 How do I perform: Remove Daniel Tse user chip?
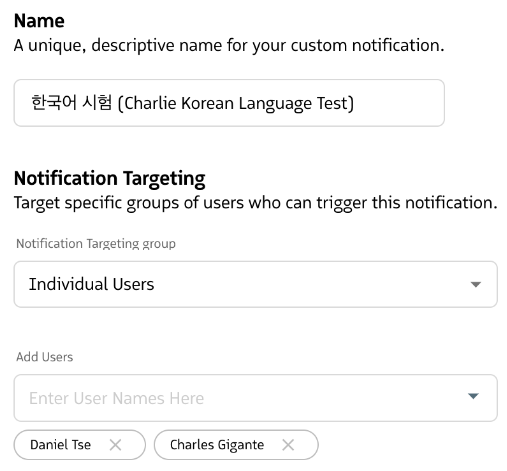[x=115, y=445]
